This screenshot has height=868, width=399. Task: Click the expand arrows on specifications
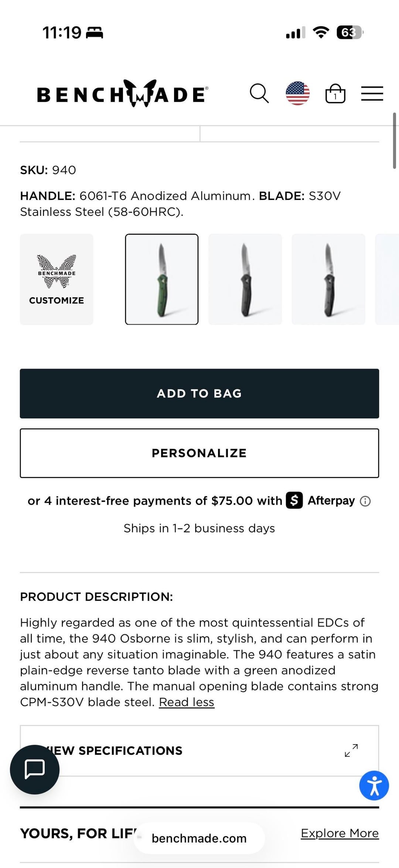pyautogui.click(x=351, y=750)
